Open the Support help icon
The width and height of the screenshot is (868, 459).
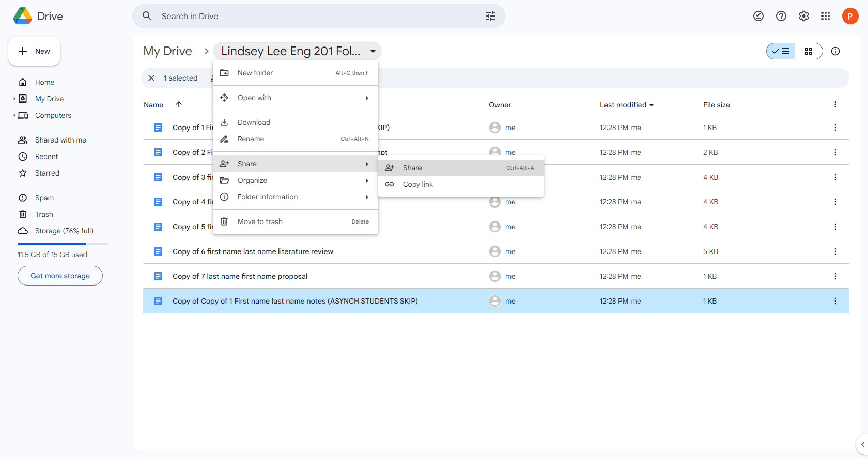pos(781,16)
